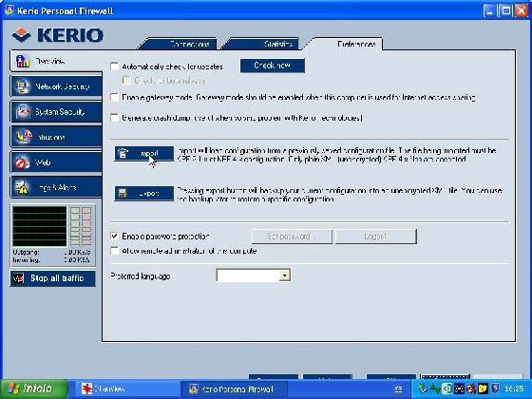532x399 pixels.
Task: Click the Logout button
Action: [x=376, y=237]
